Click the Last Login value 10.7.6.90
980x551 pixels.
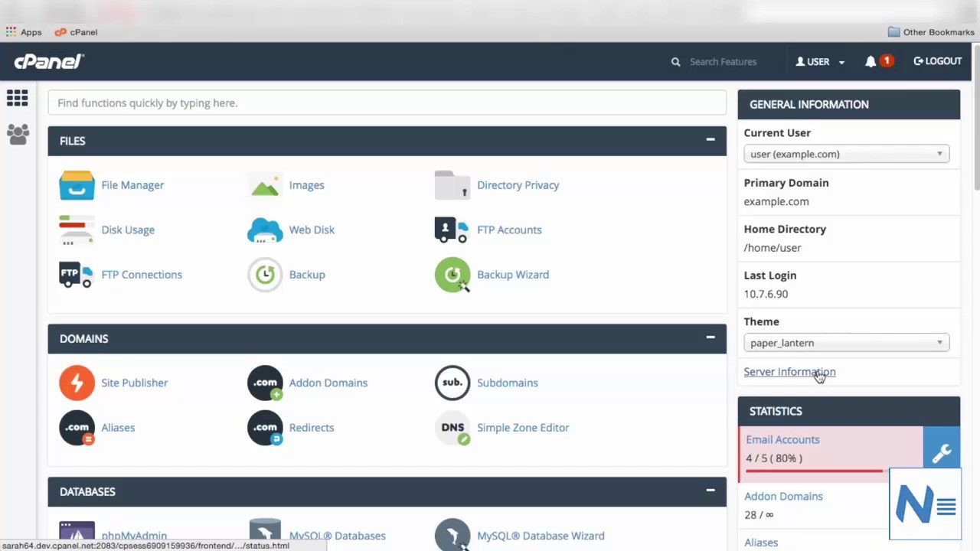coord(766,294)
